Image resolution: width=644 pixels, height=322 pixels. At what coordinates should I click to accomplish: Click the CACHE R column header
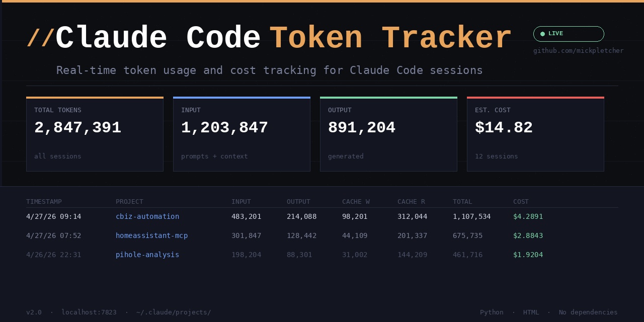411,201
